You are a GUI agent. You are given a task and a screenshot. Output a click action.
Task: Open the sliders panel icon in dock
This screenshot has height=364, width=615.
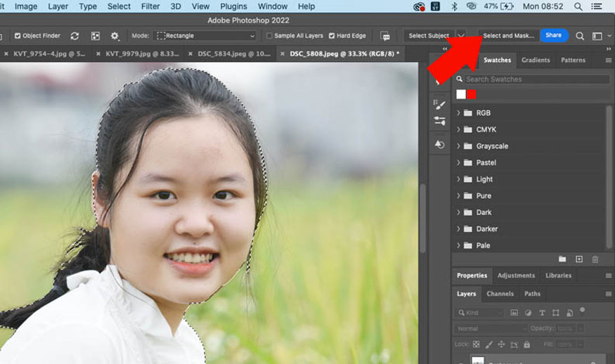pyautogui.click(x=439, y=121)
